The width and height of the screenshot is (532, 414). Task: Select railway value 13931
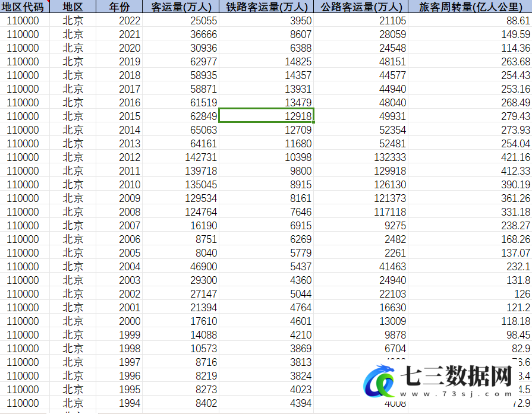[x=266, y=89]
